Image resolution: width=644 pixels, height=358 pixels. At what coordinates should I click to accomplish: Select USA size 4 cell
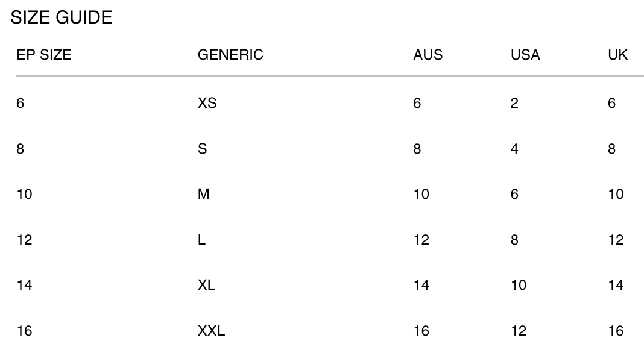pos(514,149)
